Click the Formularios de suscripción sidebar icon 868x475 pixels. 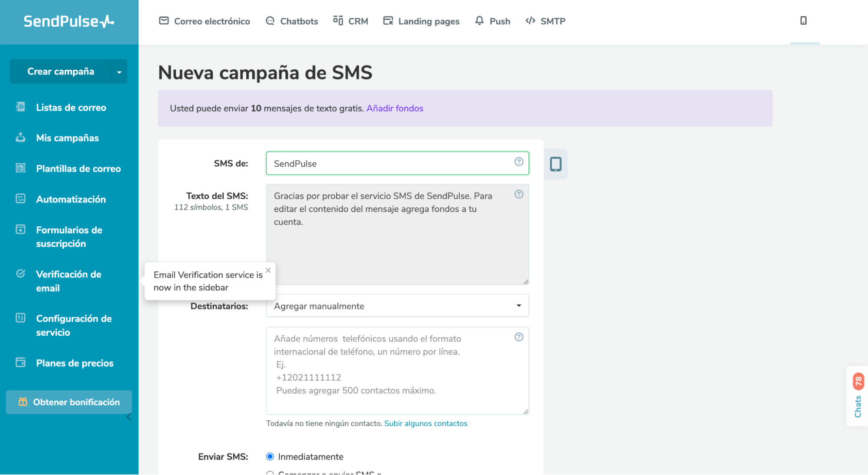click(x=20, y=229)
